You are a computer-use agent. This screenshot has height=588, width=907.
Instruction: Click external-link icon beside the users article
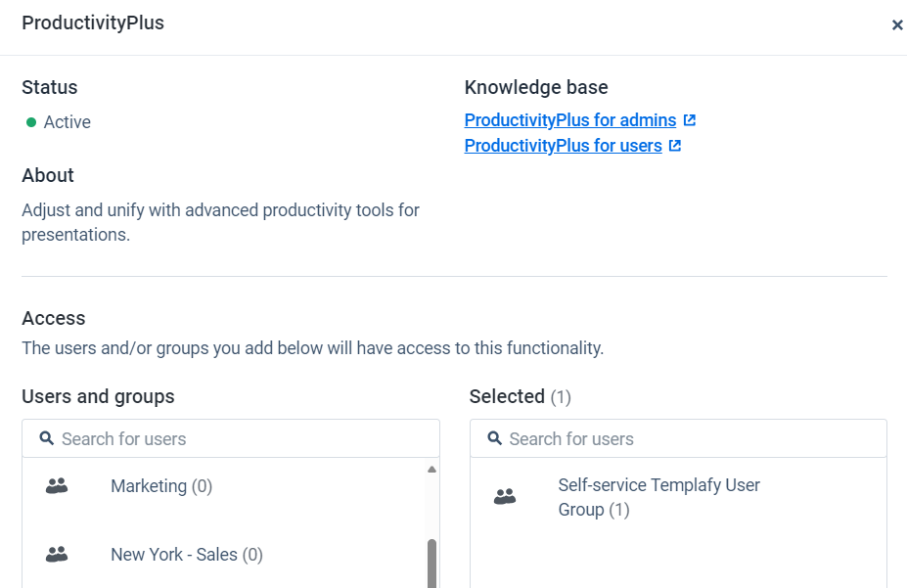[x=675, y=146]
